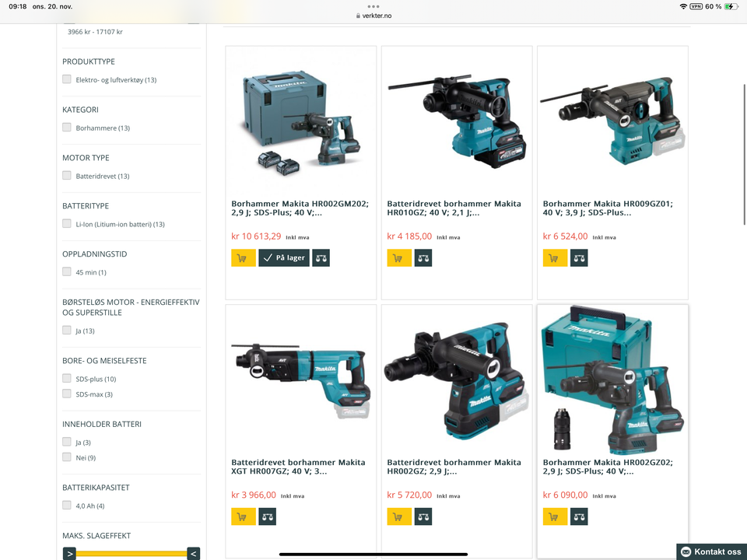The image size is (747, 560).
Task: Click price kr 3 966,00
Action: [x=254, y=495]
